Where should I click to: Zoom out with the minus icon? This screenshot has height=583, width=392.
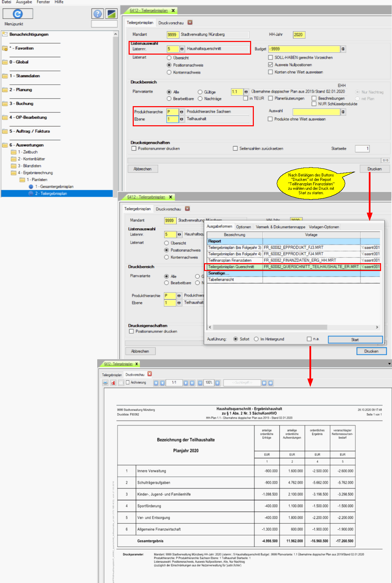tap(200, 383)
